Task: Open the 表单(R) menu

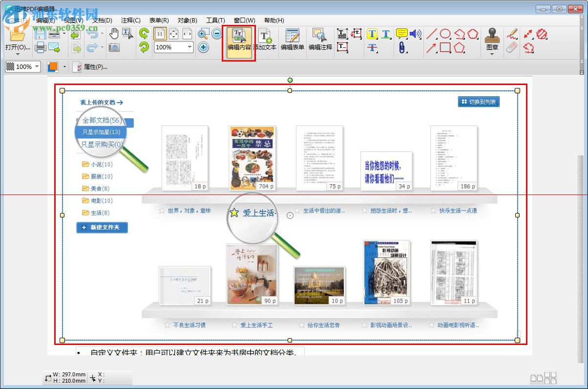Action: [x=159, y=21]
